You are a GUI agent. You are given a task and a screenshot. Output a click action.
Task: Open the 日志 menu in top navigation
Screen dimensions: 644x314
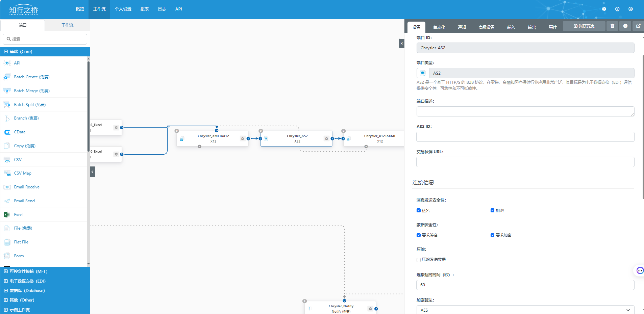pos(162,9)
